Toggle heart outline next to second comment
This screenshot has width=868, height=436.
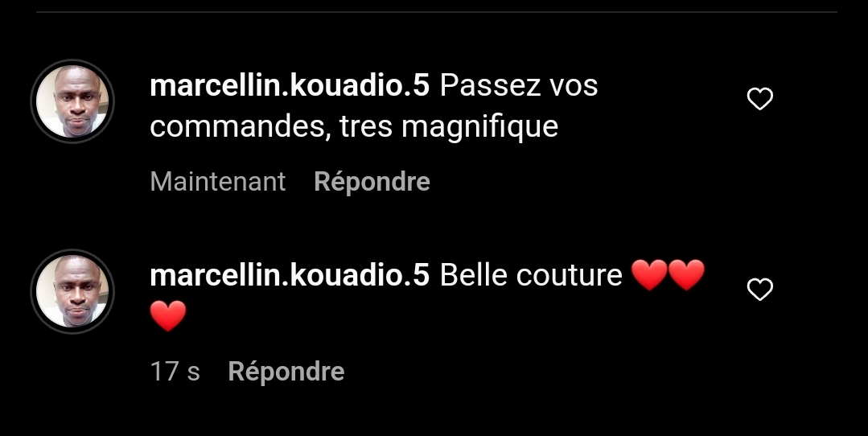tap(760, 290)
